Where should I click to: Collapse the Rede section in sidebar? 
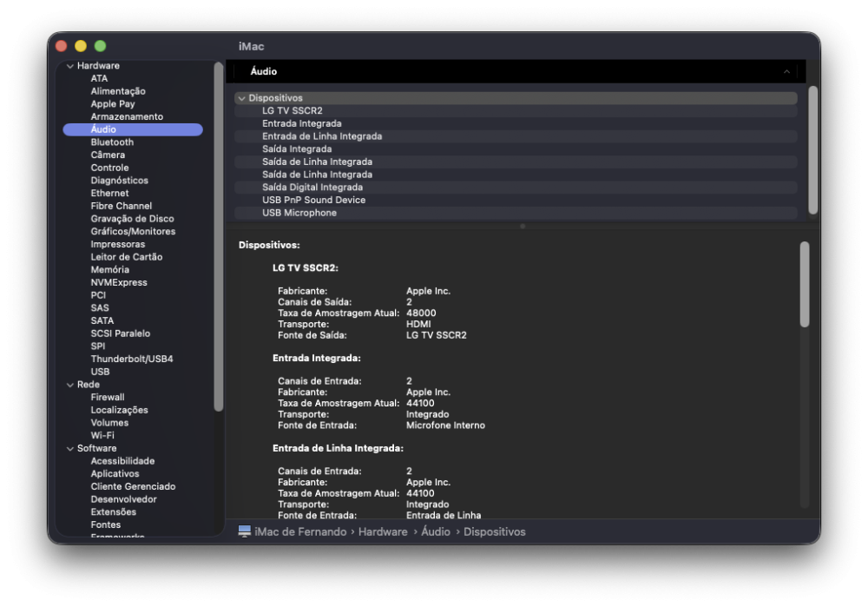click(x=70, y=385)
